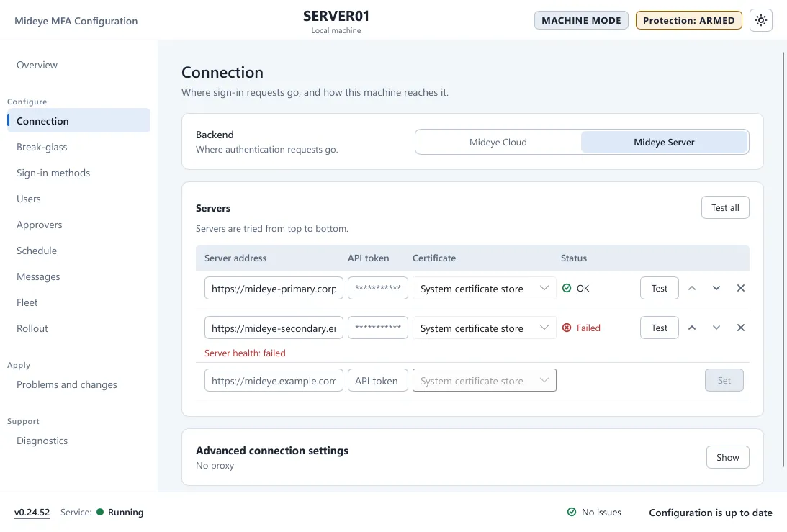Open the Fleet page
The height and width of the screenshot is (532, 787).
(78, 302)
